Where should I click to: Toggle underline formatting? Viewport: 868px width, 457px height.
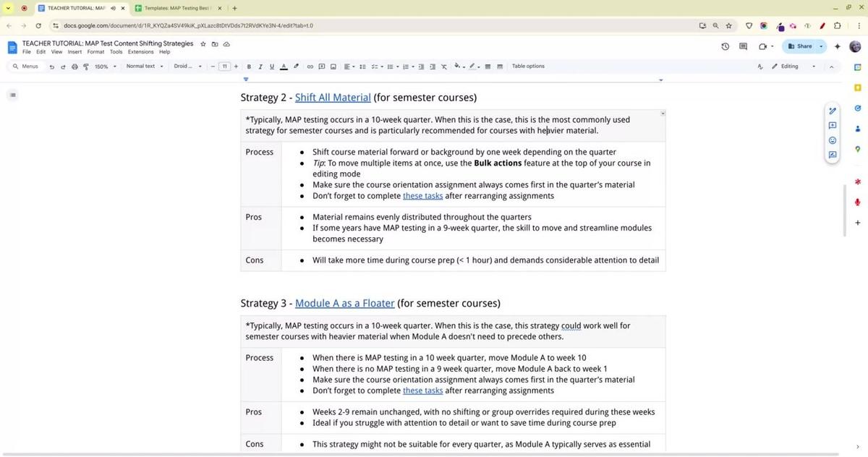[x=272, y=67]
